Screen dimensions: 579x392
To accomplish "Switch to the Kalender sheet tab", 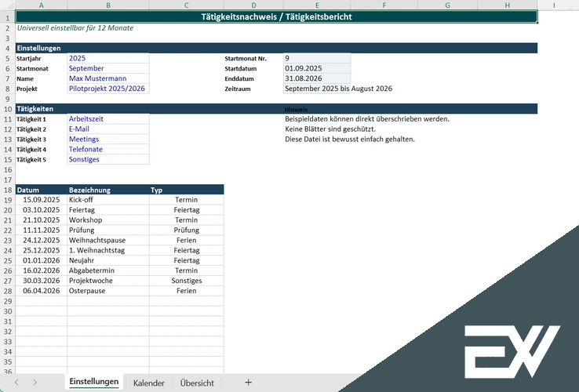I will pyautogui.click(x=149, y=383).
